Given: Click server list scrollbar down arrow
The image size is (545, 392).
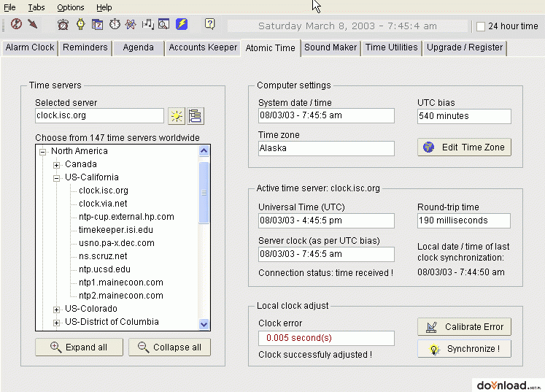Looking at the screenshot, I should click(x=204, y=324).
